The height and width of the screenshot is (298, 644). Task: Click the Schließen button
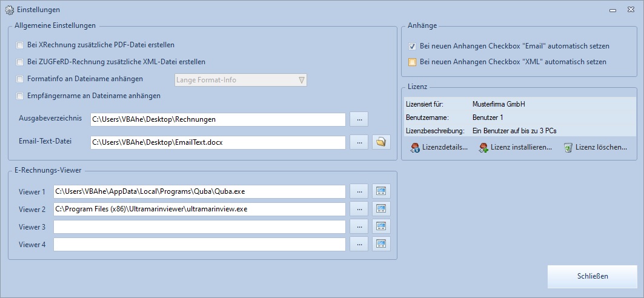pos(593,276)
